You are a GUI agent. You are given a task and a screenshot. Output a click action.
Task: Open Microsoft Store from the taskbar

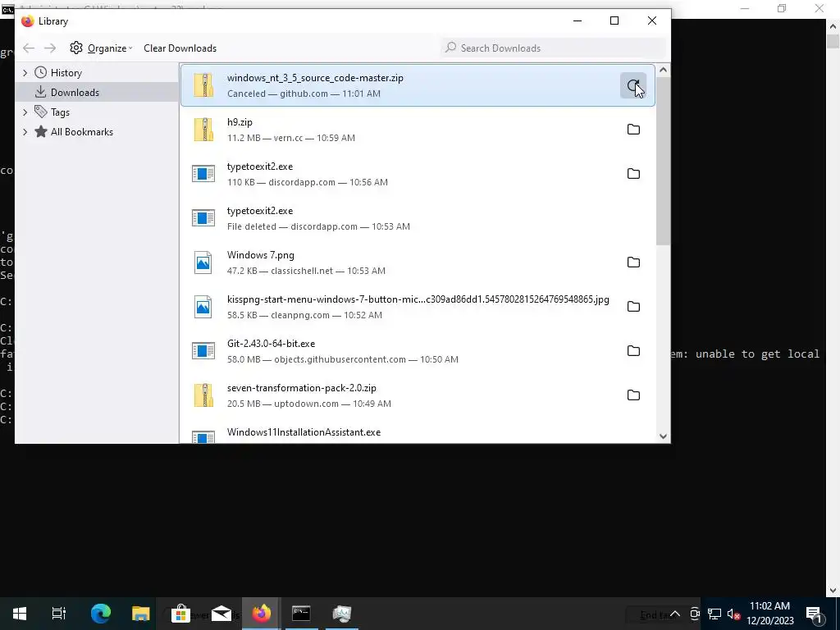[180, 614]
